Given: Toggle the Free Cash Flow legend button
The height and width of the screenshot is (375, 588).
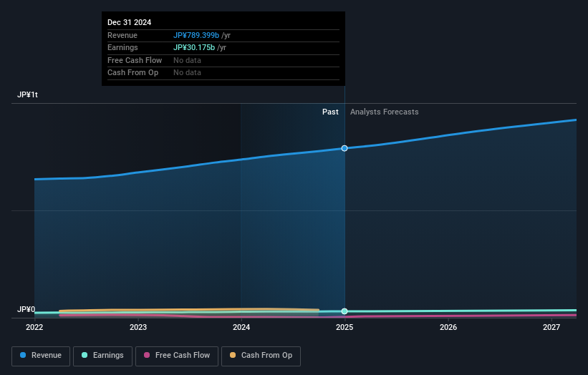Looking at the screenshot, I should point(177,356).
